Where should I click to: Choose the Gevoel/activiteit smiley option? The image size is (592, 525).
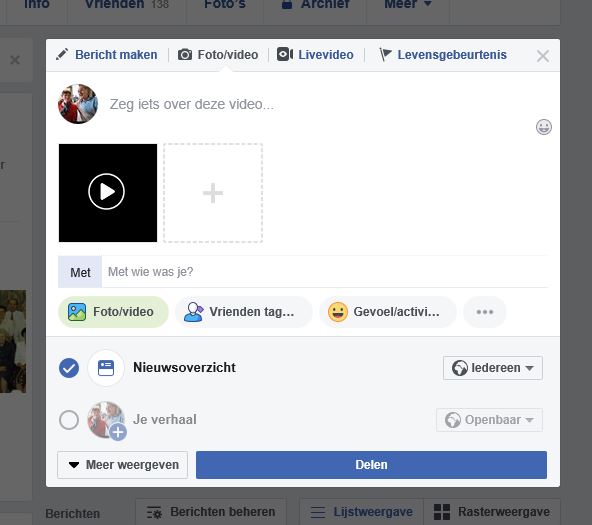388,312
